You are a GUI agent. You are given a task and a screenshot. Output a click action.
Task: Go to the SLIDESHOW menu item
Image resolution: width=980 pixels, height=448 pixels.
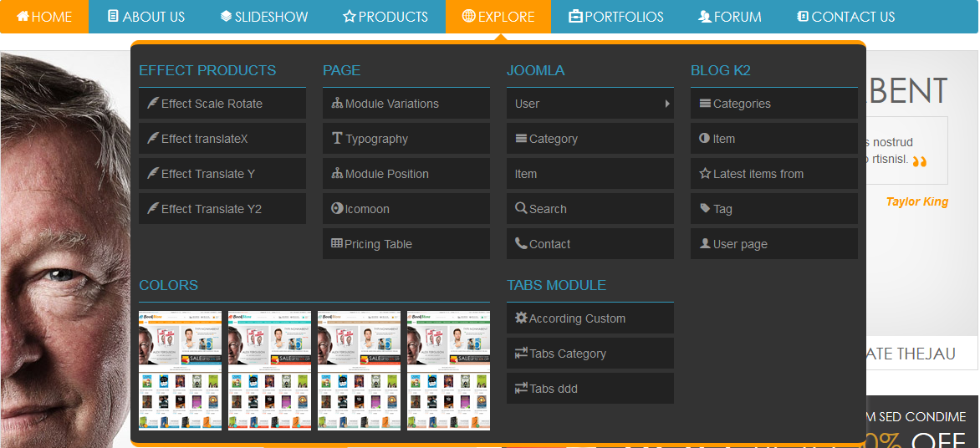(x=264, y=16)
